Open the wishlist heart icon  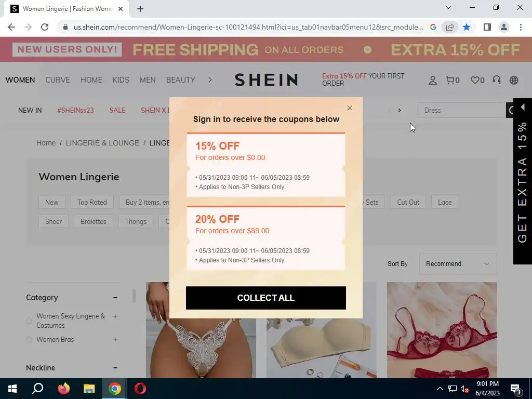(477, 81)
